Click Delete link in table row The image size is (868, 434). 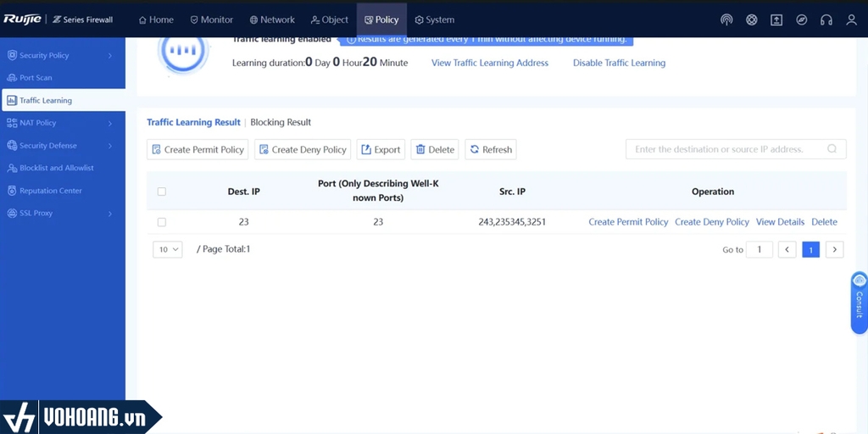[824, 222]
